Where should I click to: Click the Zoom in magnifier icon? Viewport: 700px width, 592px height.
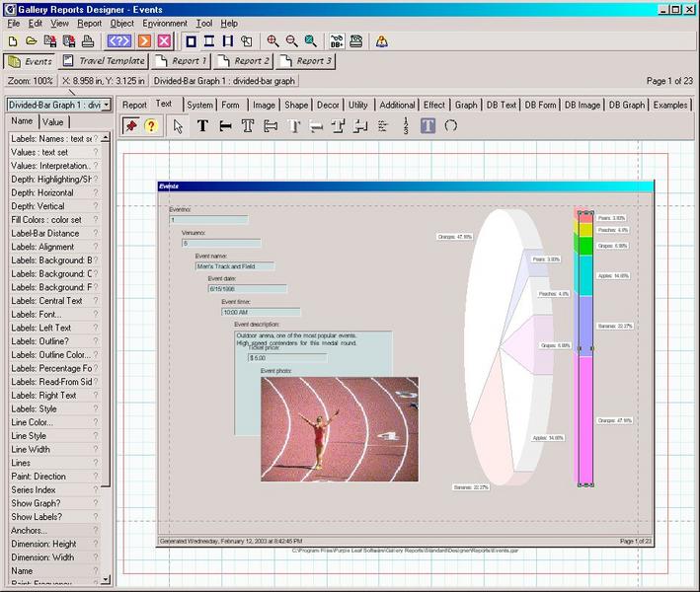[x=272, y=41]
